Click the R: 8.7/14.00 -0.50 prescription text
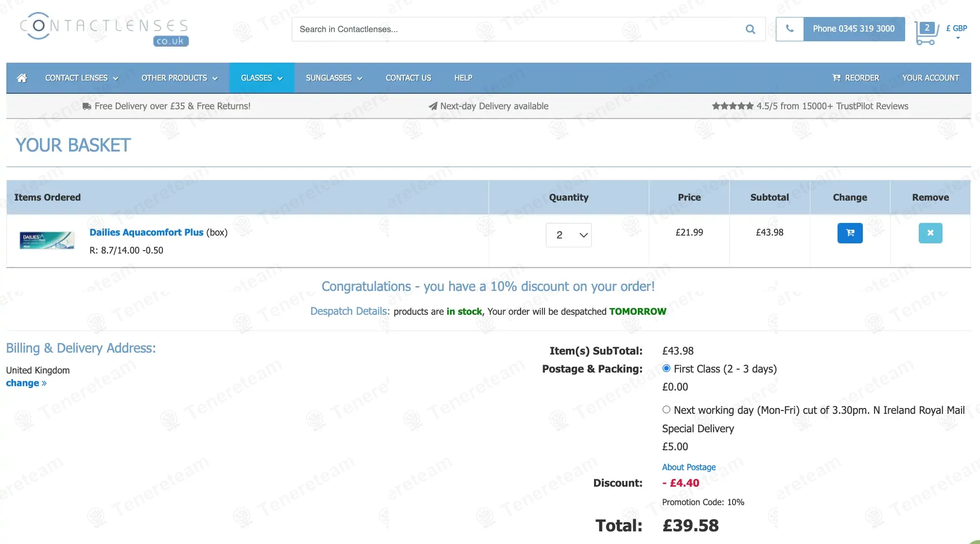The height and width of the screenshot is (544, 980). click(126, 251)
